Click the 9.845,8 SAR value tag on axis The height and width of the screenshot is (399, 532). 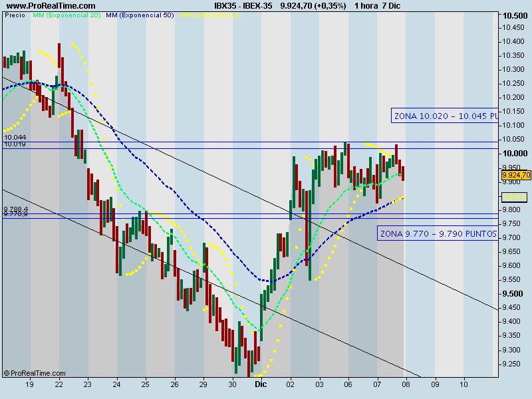[514, 197]
